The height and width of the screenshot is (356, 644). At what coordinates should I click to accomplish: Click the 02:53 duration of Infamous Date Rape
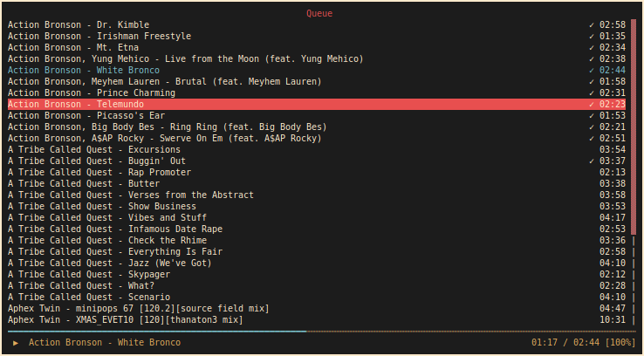[613, 229]
